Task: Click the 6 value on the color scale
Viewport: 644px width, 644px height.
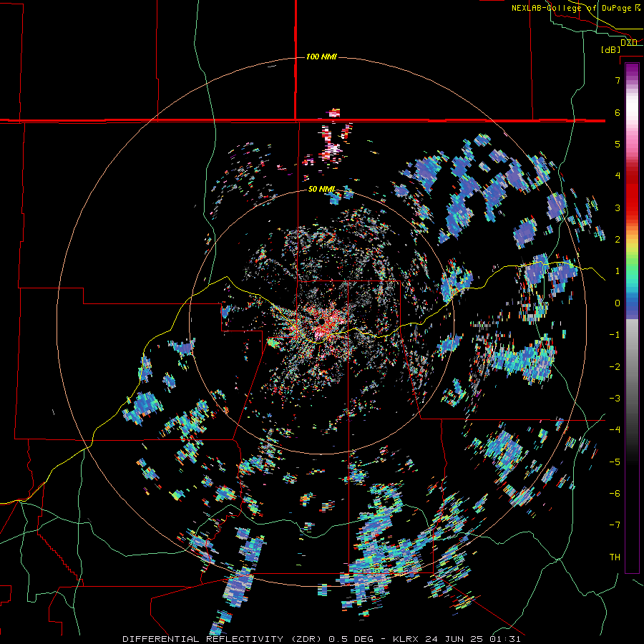Action: [618, 112]
